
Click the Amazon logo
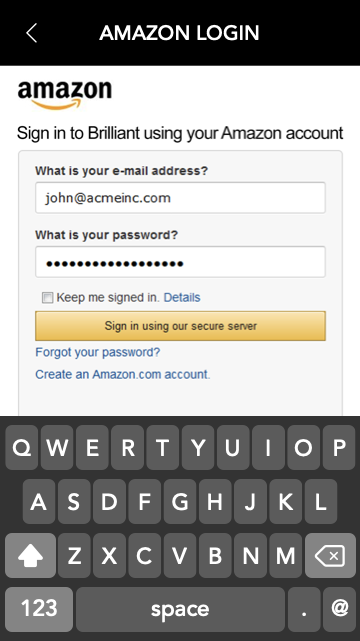(65, 95)
